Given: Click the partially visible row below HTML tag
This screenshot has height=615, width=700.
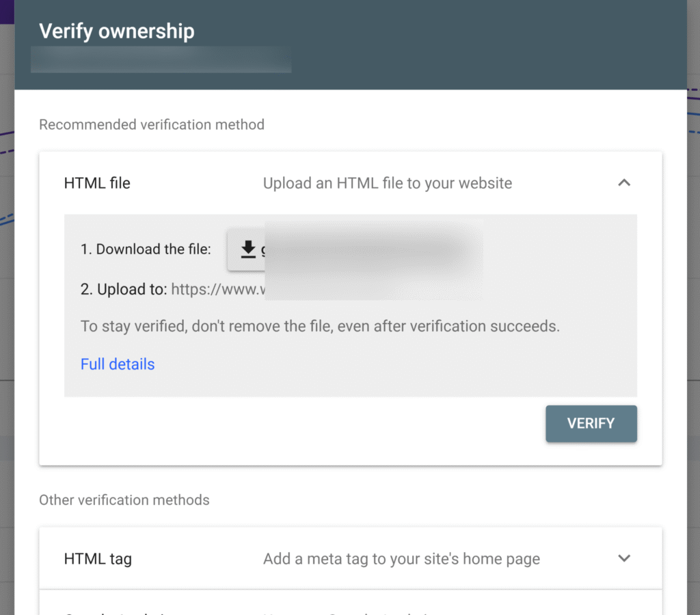Looking at the screenshot, I should [351, 603].
